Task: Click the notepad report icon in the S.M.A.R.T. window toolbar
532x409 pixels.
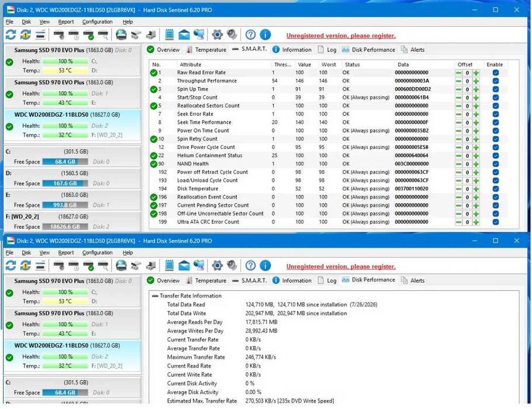Action: click(x=169, y=34)
